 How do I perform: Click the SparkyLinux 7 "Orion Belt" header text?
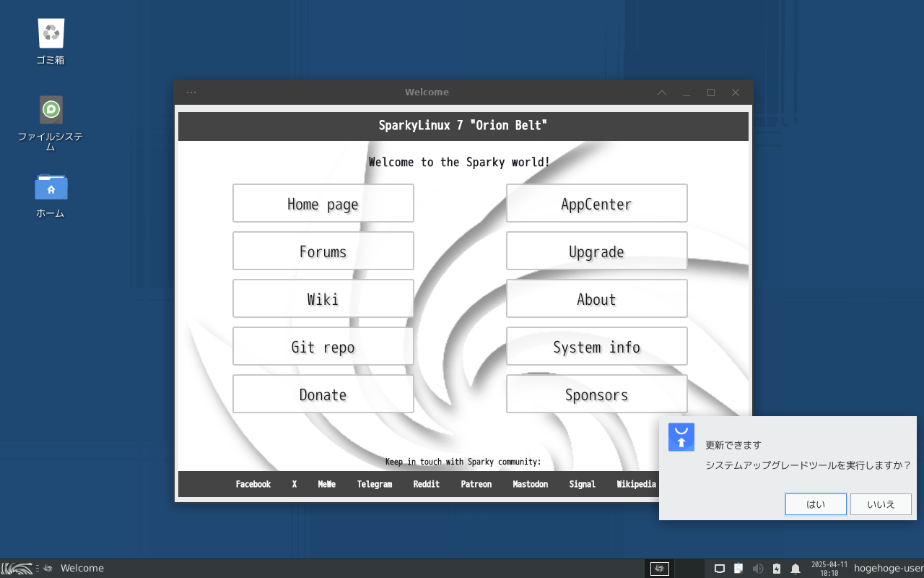point(463,126)
